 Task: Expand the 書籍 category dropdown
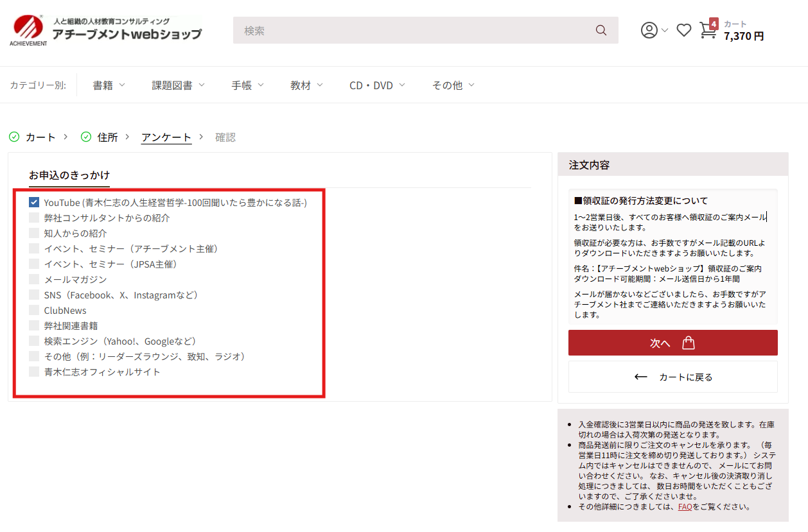pyautogui.click(x=109, y=85)
